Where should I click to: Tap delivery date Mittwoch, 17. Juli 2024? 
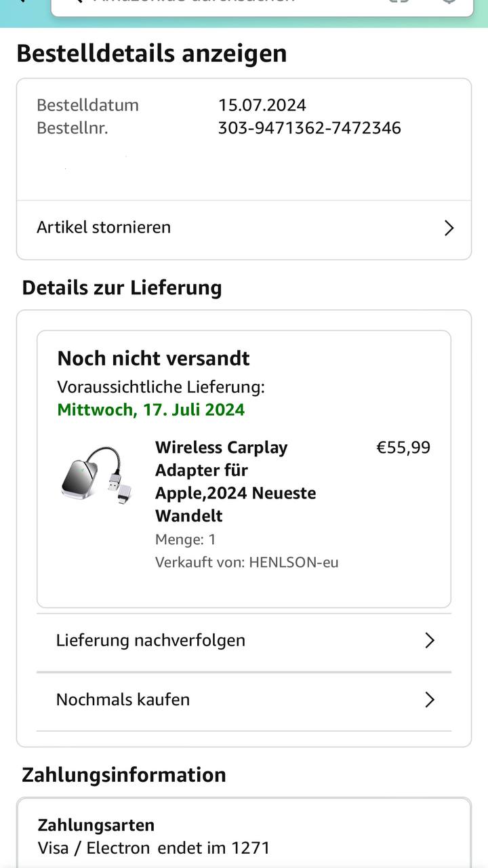point(151,410)
